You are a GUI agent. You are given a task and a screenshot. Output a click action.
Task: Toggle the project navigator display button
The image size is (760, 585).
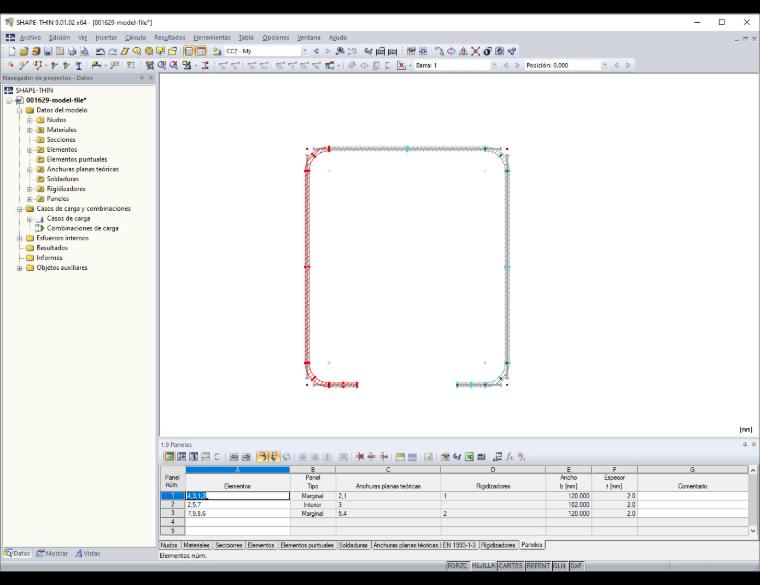(x=189, y=51)
